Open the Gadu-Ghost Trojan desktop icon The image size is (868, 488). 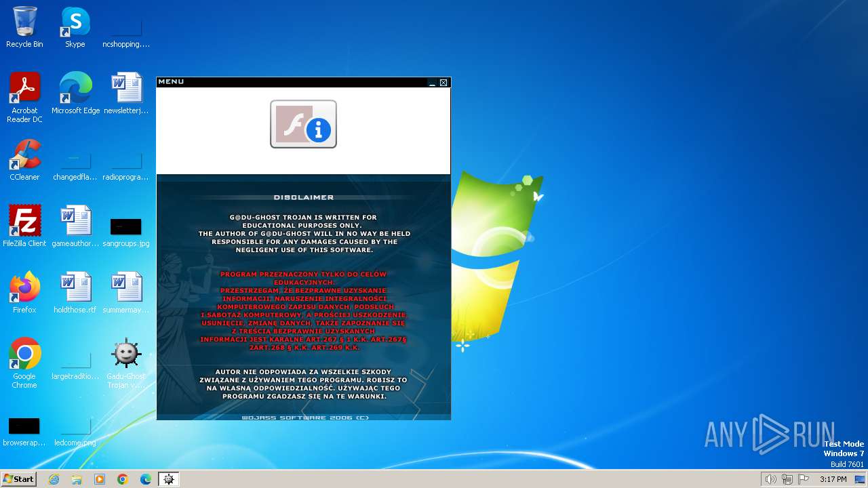pyautogui.click(x=126, y=363)
